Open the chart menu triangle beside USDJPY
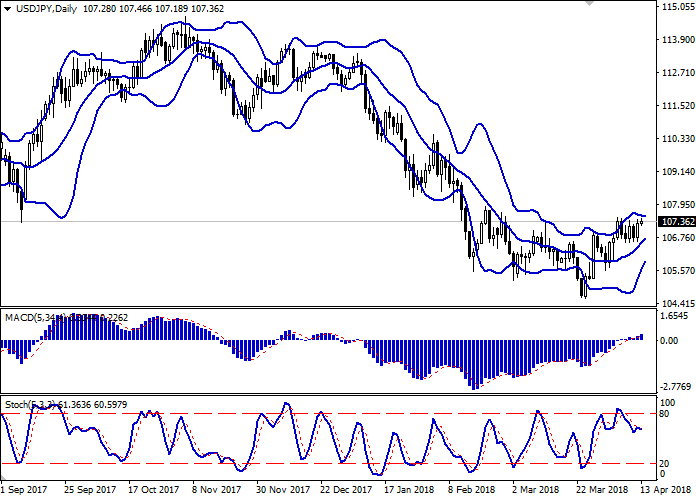This screenshot has width=696, height=500. [x=8, y=9]
